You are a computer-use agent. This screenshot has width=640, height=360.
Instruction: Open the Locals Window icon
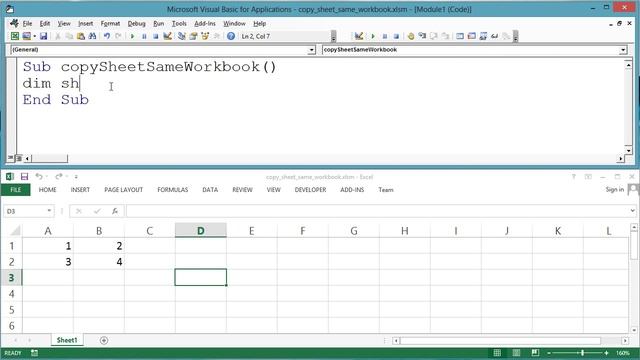[x=460, y=36]
